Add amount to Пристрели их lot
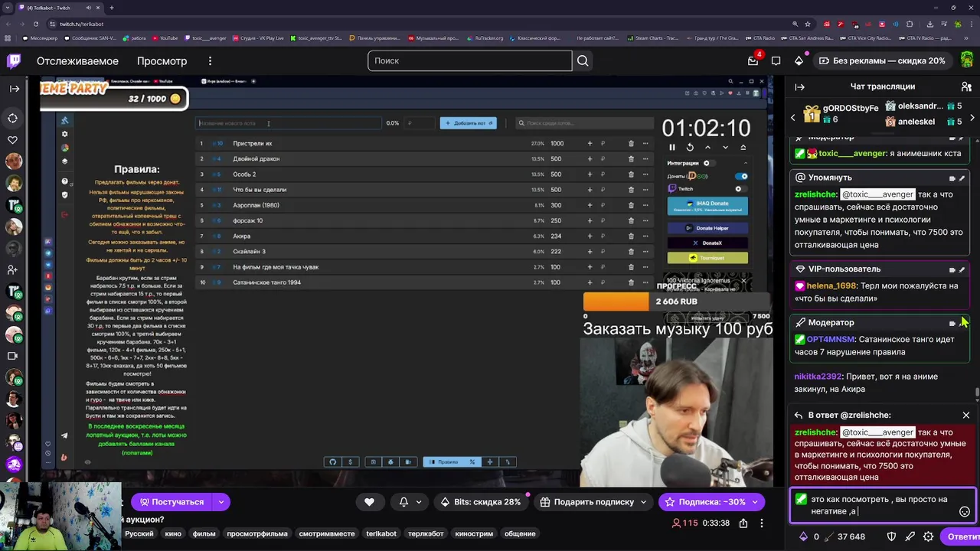Screen dimensions: 980x551 tap(590, 143)
